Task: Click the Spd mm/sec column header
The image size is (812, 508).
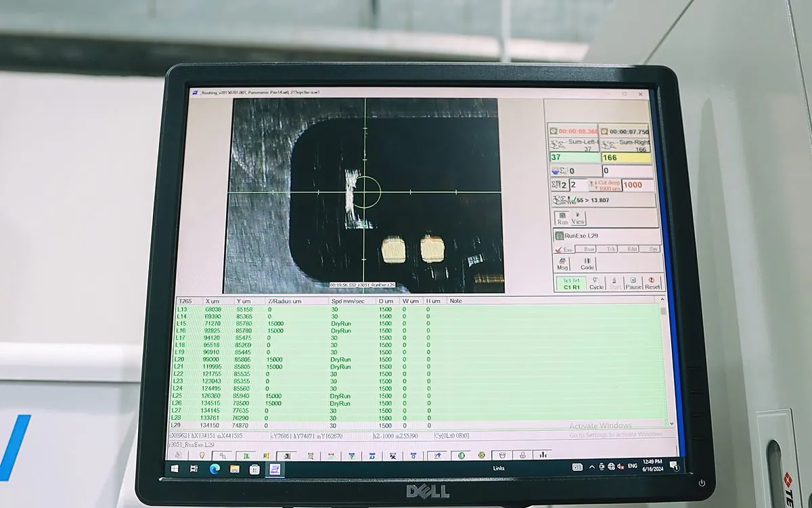Action: [352, 301]
